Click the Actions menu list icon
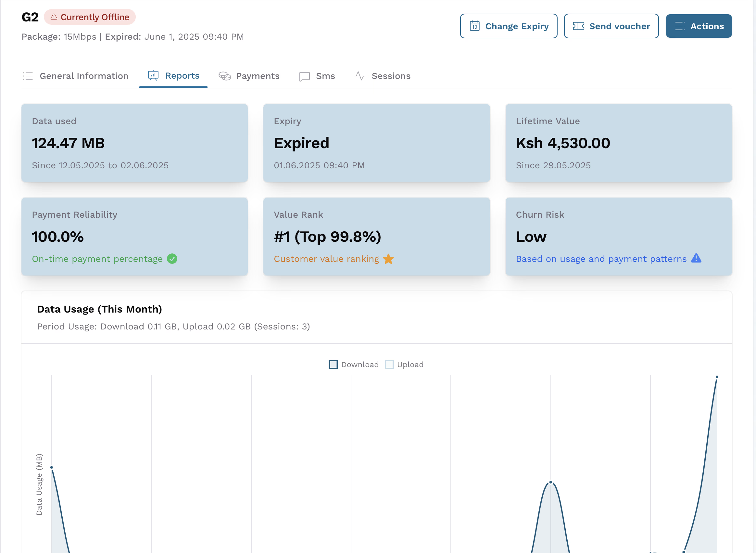Viewport: 756px width, 553px height. pyautogui.click(x=680, y=26)
